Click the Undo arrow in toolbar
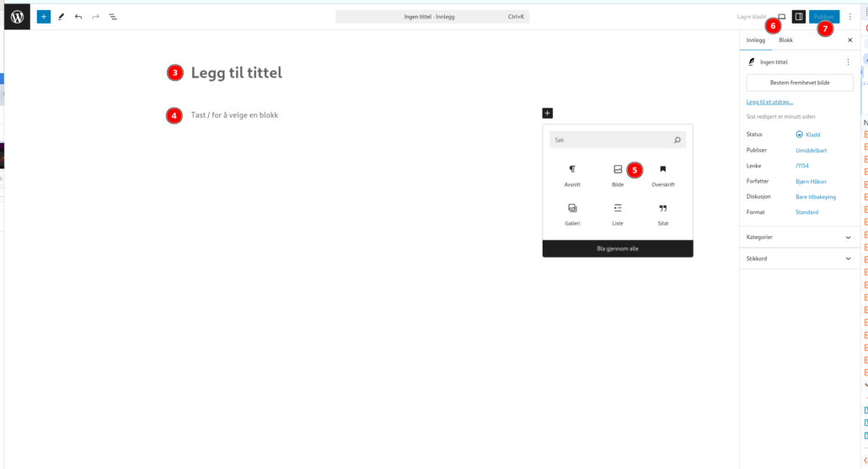The width and height of the screenshot is (868, 469). (78, 16)
